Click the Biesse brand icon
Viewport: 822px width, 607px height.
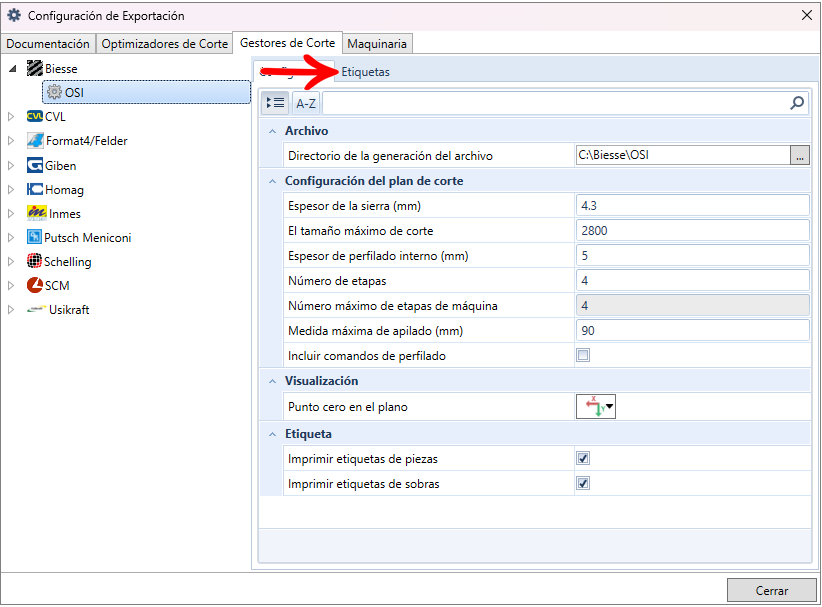click(x=35, y=68)
